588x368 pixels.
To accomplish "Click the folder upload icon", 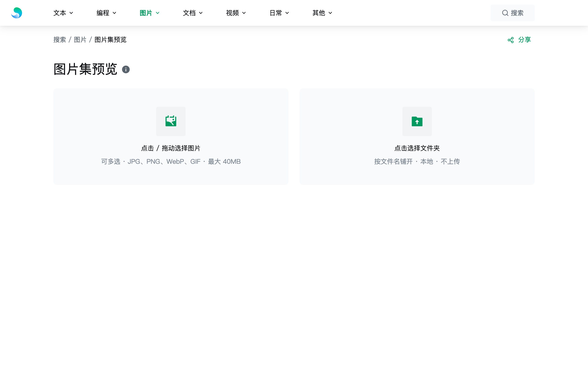I will (417, 121).
